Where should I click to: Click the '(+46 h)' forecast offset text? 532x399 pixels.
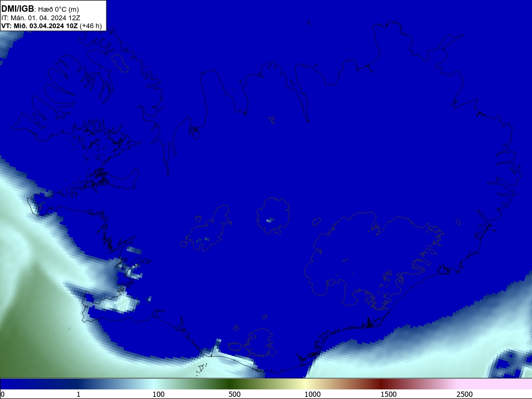(x=91, y=26)
